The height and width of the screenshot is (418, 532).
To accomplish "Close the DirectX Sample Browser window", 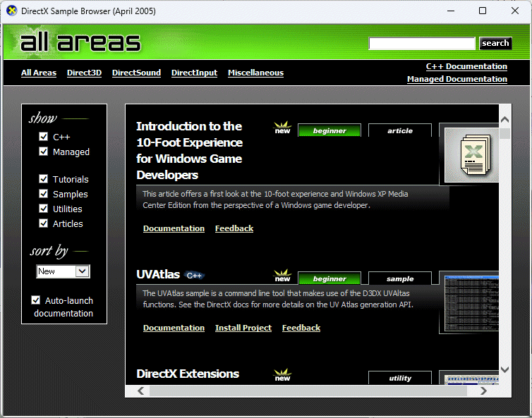I will pos(514,11).
